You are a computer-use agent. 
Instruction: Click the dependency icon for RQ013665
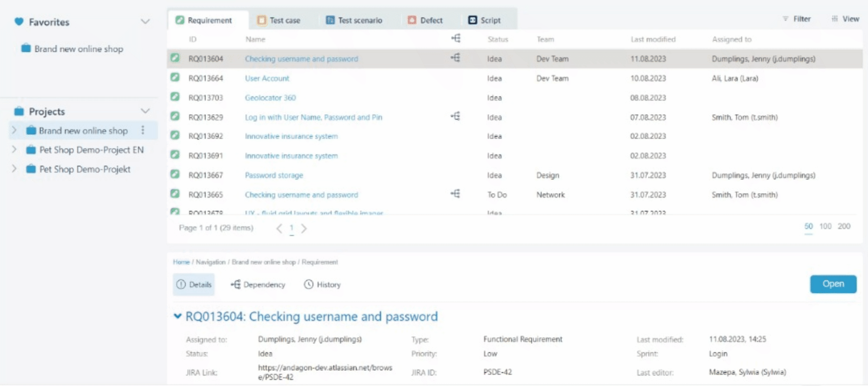click(x=455, y=194)
